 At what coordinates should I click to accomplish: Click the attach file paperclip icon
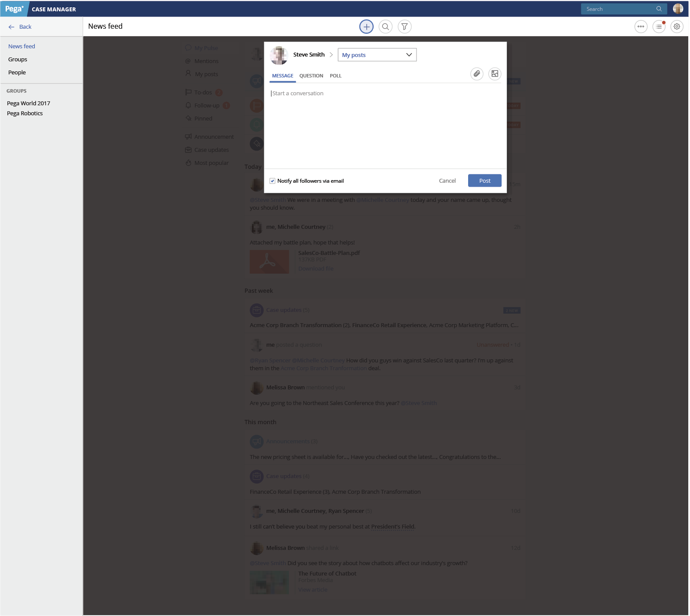[x=477, y=74]
